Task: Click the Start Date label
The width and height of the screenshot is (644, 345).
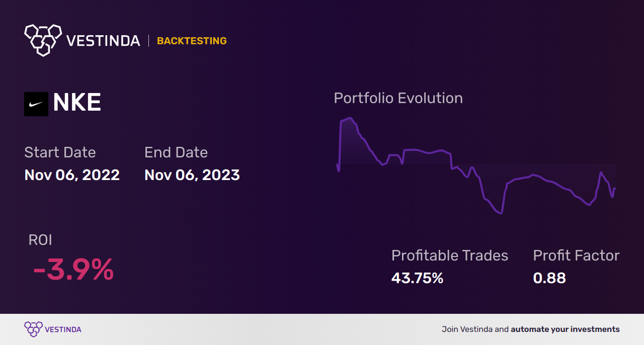Action: 60,152
